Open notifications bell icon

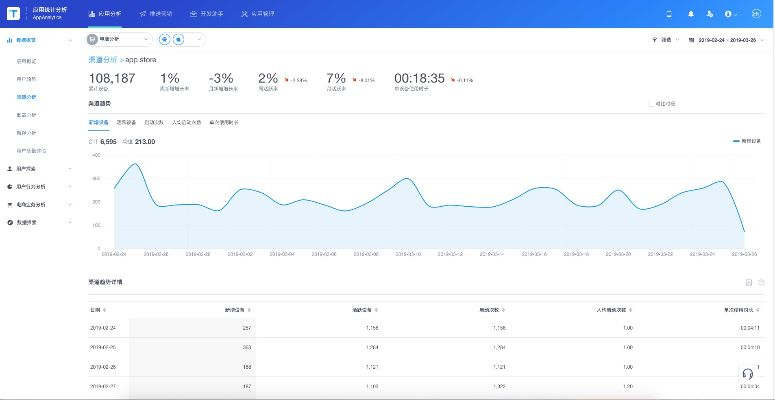[691, 15]
